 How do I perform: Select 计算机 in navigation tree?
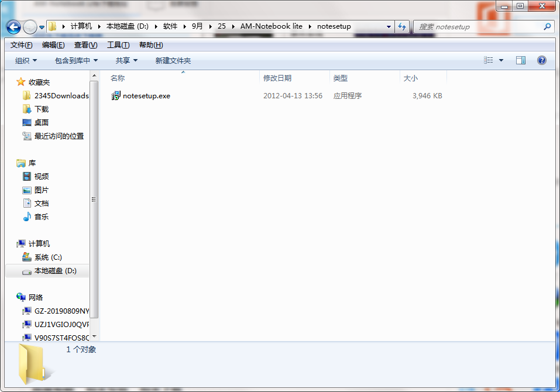33,244
